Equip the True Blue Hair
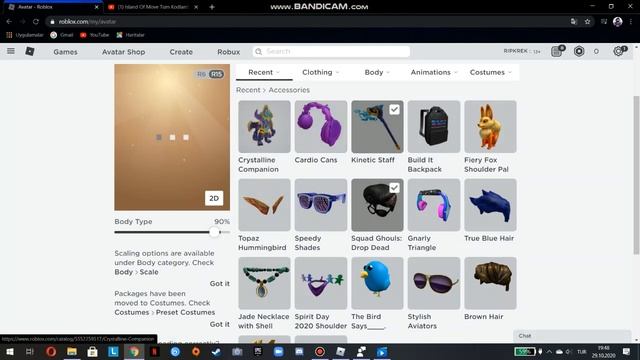Viewport: 640px width, 360px height. 490,205
